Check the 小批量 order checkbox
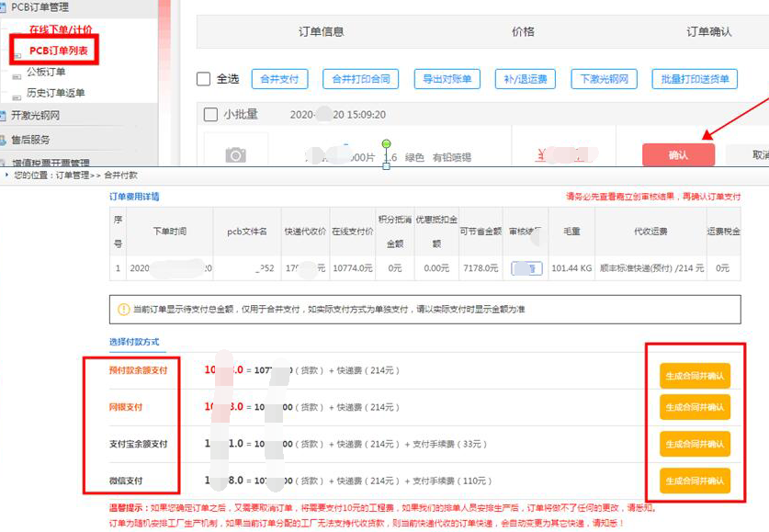Screen dimensions: 769x532 (x=209, y=115)
